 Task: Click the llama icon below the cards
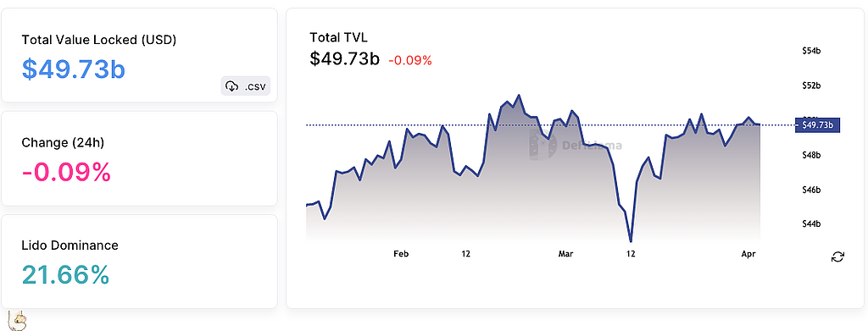tap(17, 320)
